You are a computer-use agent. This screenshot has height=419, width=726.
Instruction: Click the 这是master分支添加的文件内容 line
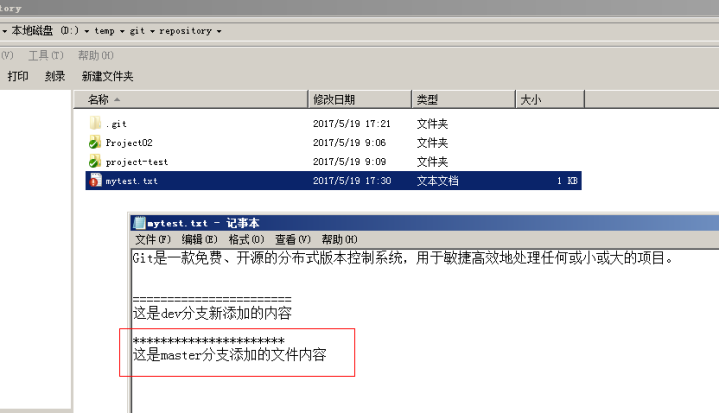[230, 355]
